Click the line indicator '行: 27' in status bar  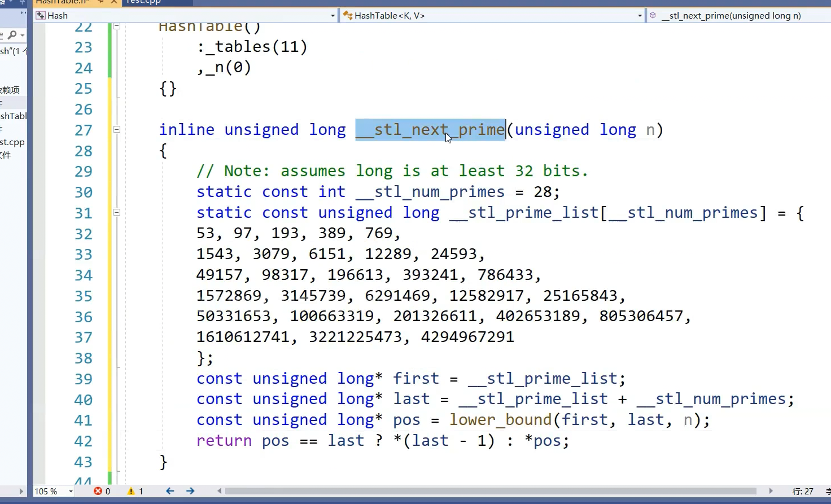803,492
